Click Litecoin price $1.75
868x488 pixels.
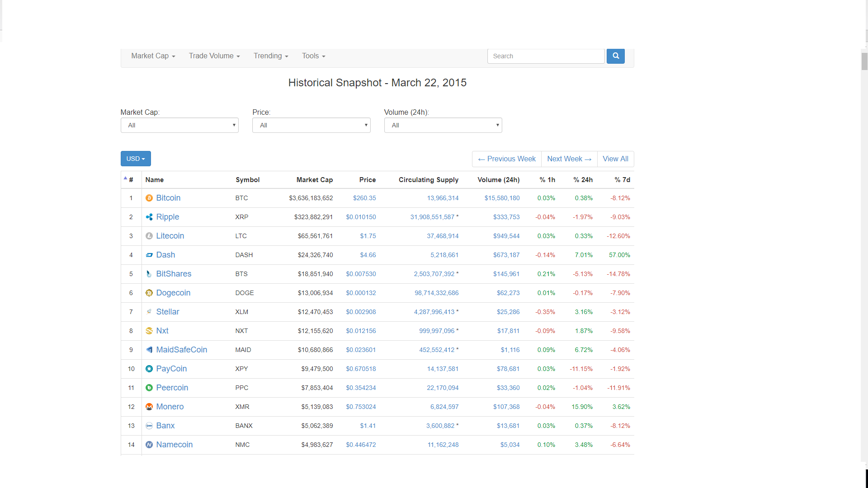tap(368, 236)
